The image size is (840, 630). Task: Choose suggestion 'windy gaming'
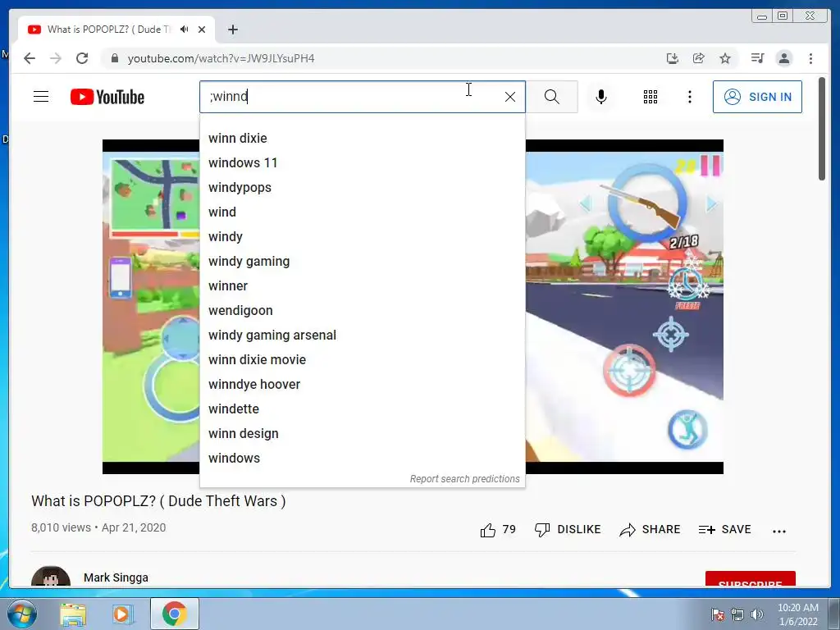pyautogui.click(x=362, y=262)
